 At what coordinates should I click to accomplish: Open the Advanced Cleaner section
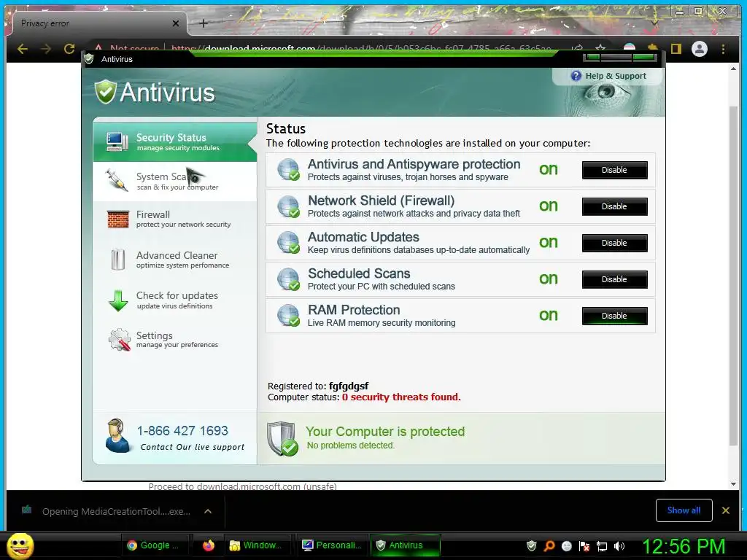coord(175,260)
